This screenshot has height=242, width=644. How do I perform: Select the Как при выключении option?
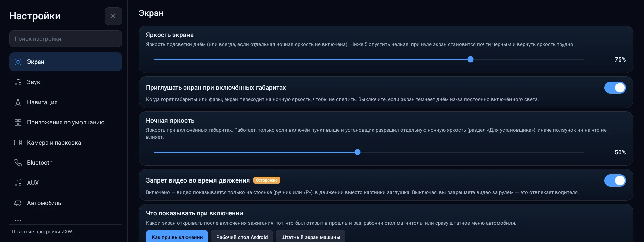(x=177, y=237)
